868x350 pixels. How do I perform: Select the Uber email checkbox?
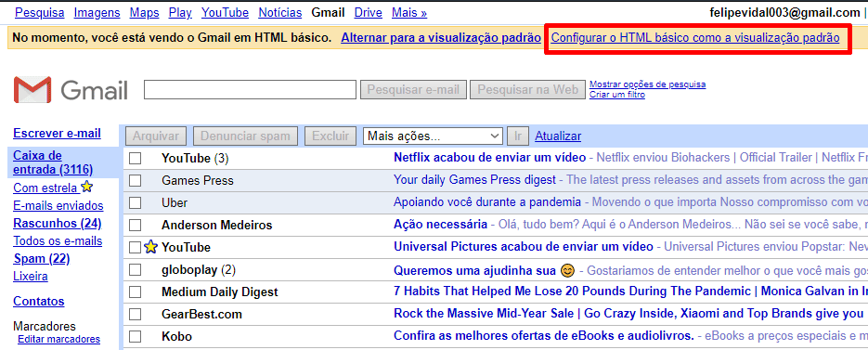[135, 202]
